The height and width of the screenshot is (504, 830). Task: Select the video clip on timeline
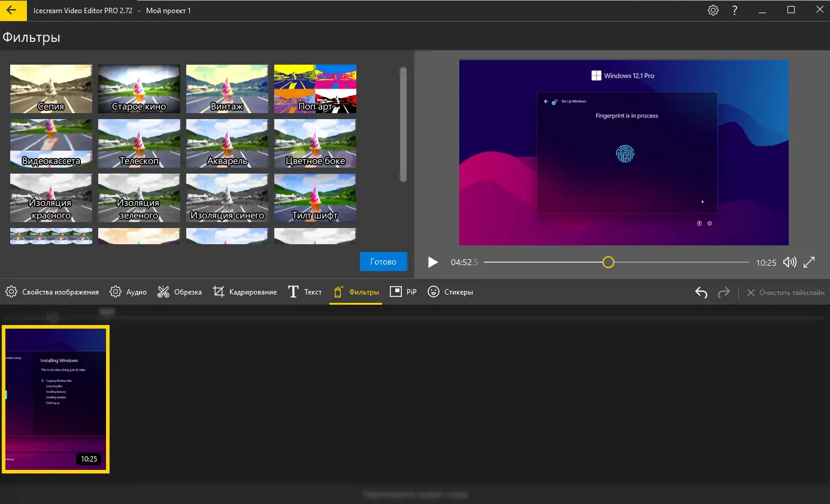55,399
